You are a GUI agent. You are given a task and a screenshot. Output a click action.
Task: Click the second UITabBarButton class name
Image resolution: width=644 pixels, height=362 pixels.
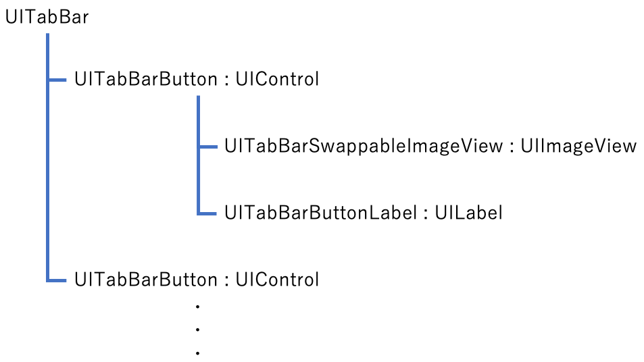145,280
